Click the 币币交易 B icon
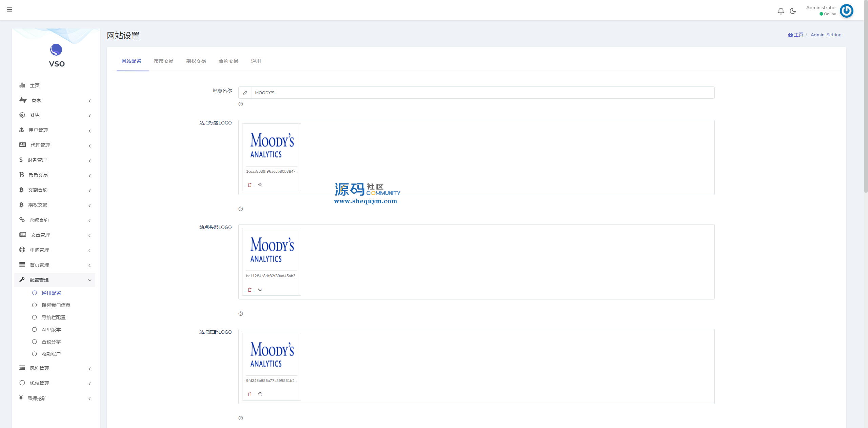Screen dimensions: 868x428 coord(22,175)
